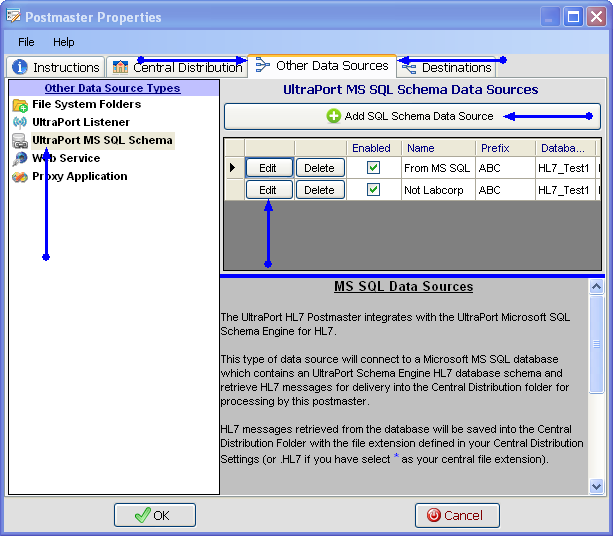The width and height of the screenshot is (613, 536).
Task: Edit the Not Labcorp data source
Action: pyautogui.click(x=268, y=189)
